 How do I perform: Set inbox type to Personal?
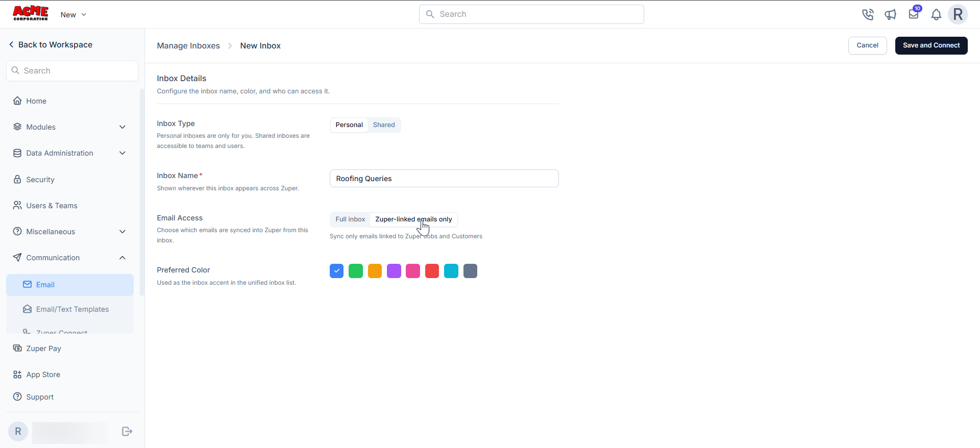point(349,125)
